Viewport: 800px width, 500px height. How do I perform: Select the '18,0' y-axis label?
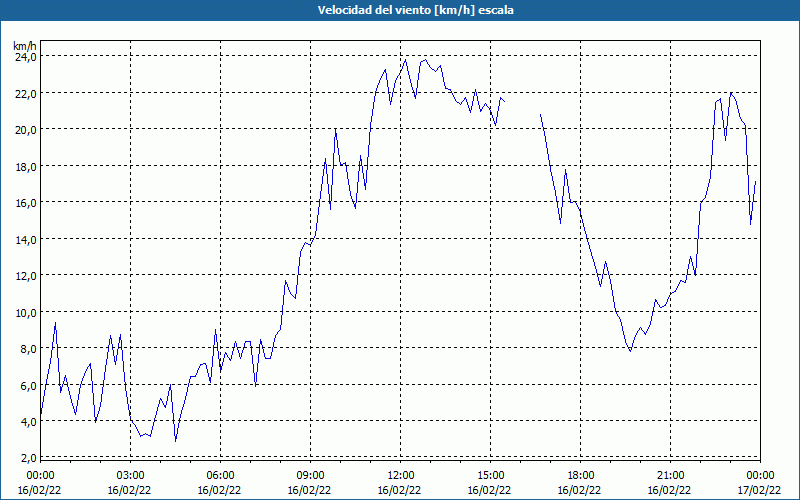25,166
